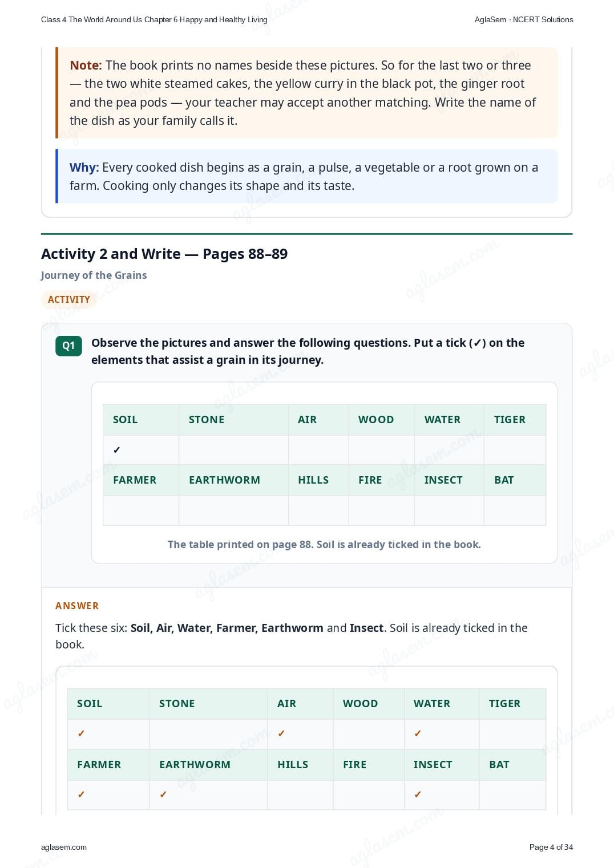Click the tick under WATER in the answer table
Viewport: 614px width, 868px height.
[x=418, y=733]
